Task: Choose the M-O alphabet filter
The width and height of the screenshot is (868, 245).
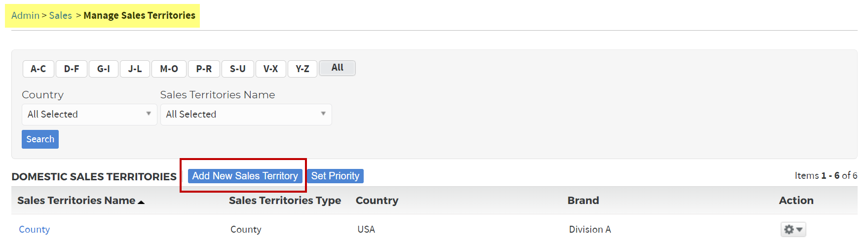Action: (x=169, y=69)
